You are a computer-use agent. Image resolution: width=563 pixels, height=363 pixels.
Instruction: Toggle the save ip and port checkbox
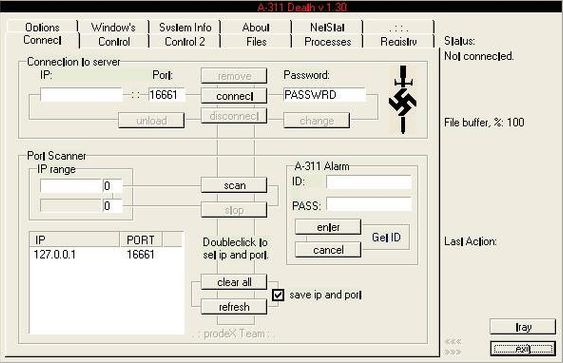click(278, 295)
